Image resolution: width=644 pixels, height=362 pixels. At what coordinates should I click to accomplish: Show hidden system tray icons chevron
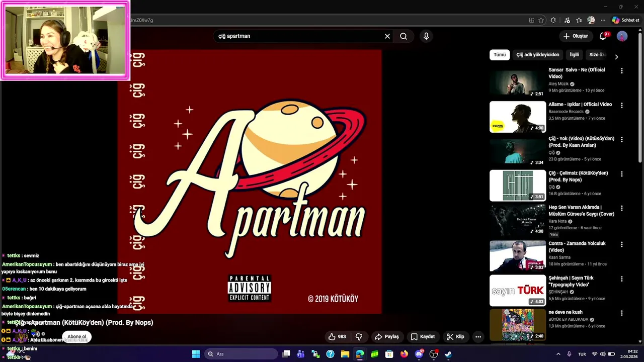(558, 354)
